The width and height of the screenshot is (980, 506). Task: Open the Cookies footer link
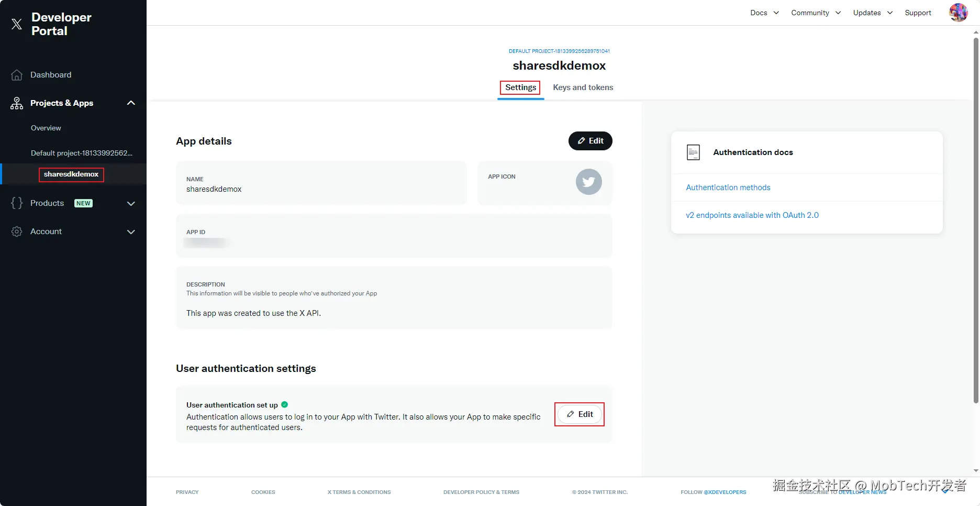(263, 492)
